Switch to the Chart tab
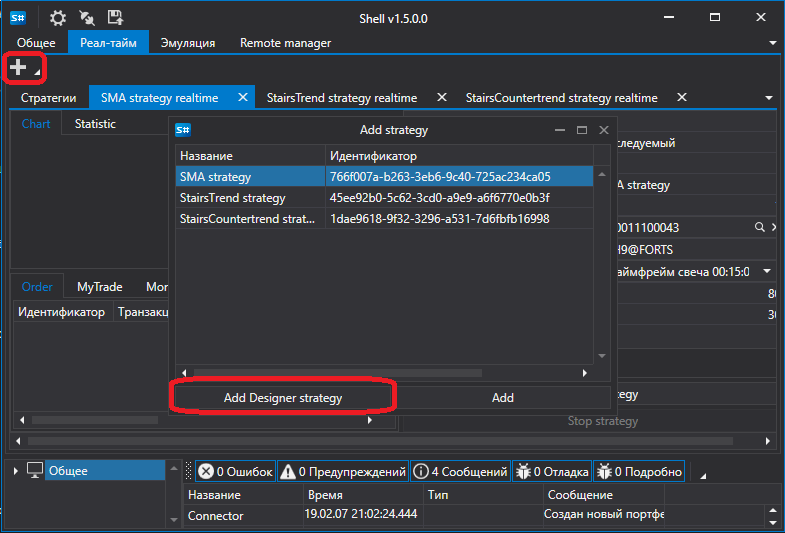Screen dimensions: 785x533 [36, 124]
